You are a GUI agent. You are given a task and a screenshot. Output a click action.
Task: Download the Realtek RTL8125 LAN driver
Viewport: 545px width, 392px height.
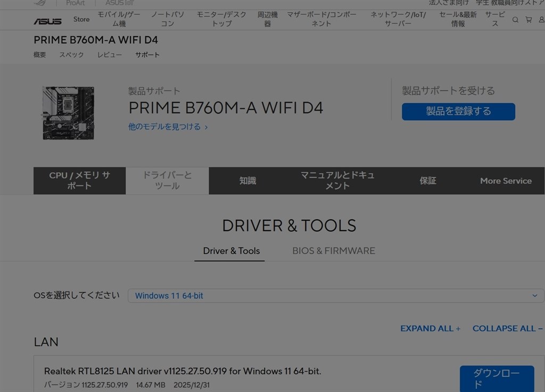point(497,378)
